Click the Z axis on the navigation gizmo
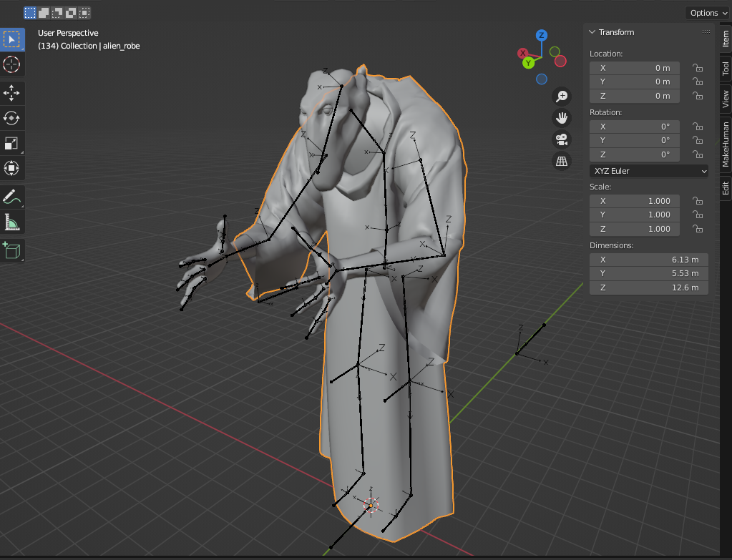 [x=540, y=34]
